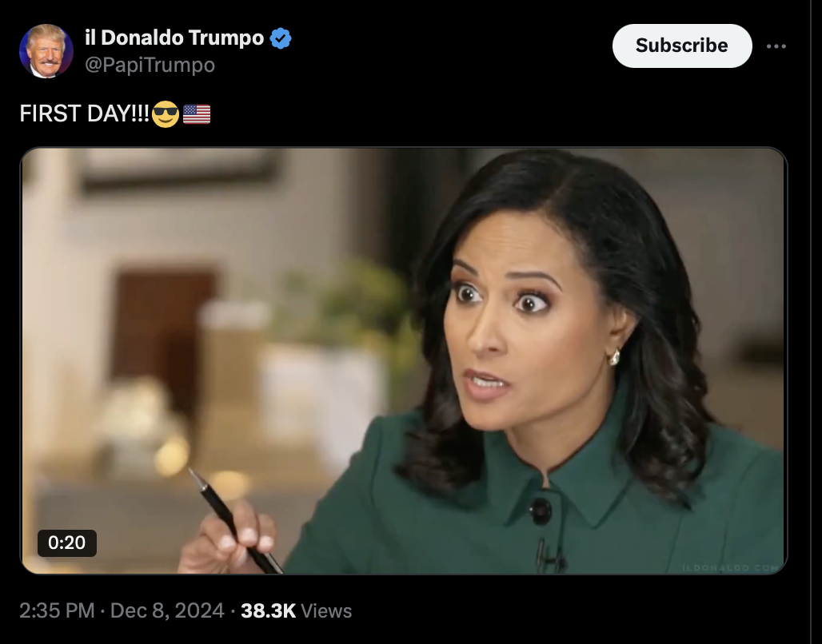
Task: Click the Subscribe button
Action: coord(682,46)
